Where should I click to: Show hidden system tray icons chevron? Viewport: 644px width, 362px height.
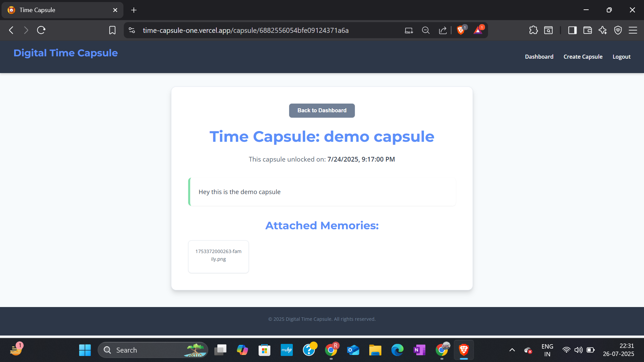coord(512,350)
